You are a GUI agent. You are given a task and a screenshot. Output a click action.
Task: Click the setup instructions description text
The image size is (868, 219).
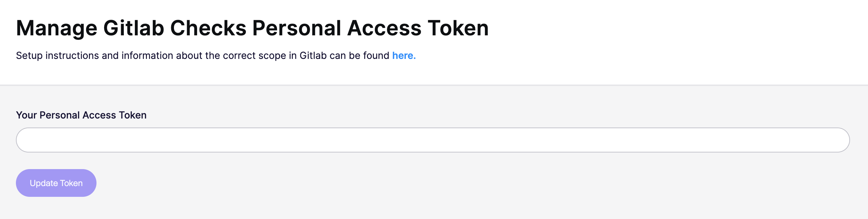203,55
